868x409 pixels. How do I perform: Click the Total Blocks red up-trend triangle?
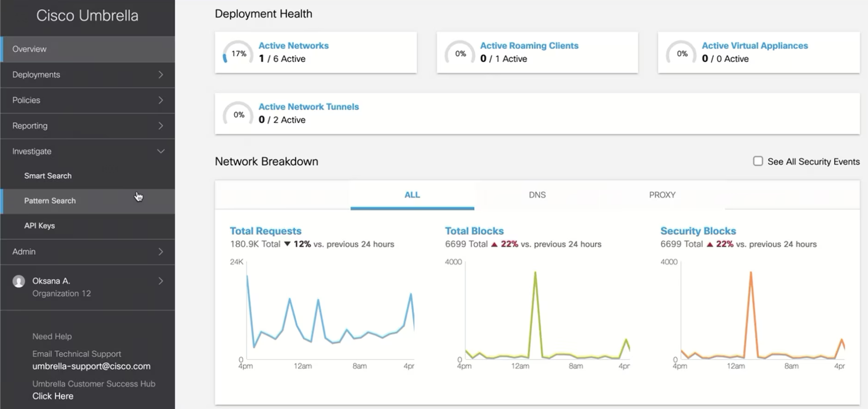click(494, 244)
